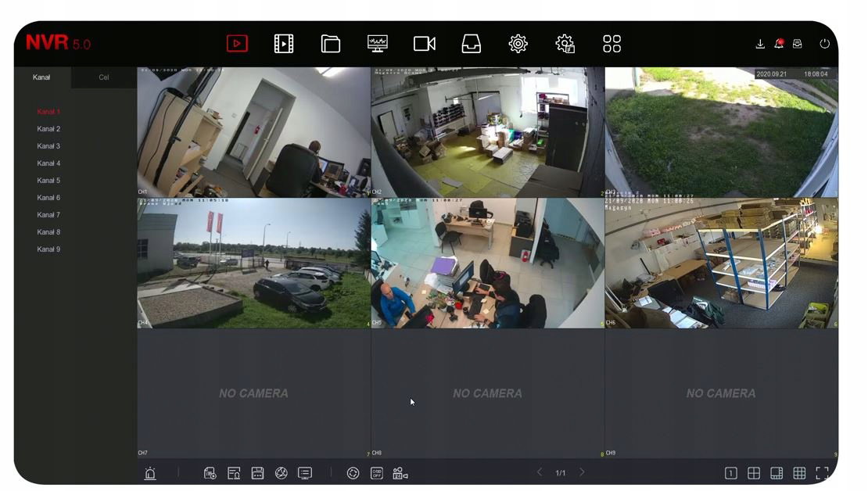Select the Kanal tab
Image resolution: width=868 pixels, height=491 pixels.
pyautogui.click(x=41, y=77)
